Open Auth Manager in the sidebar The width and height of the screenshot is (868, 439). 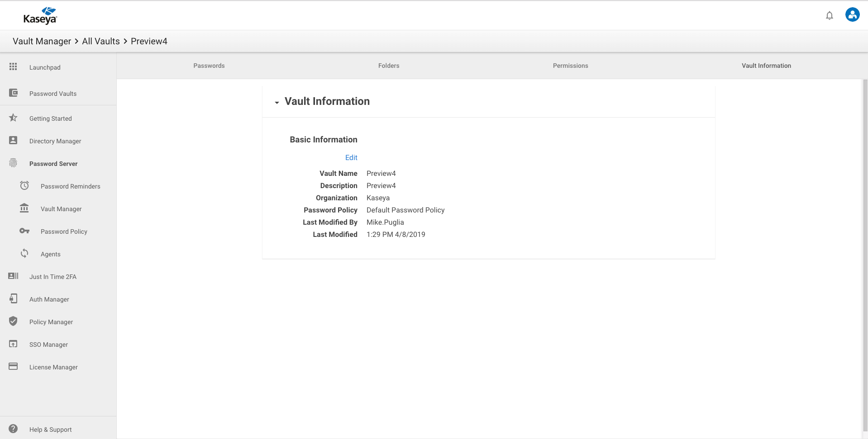(49, 299)
